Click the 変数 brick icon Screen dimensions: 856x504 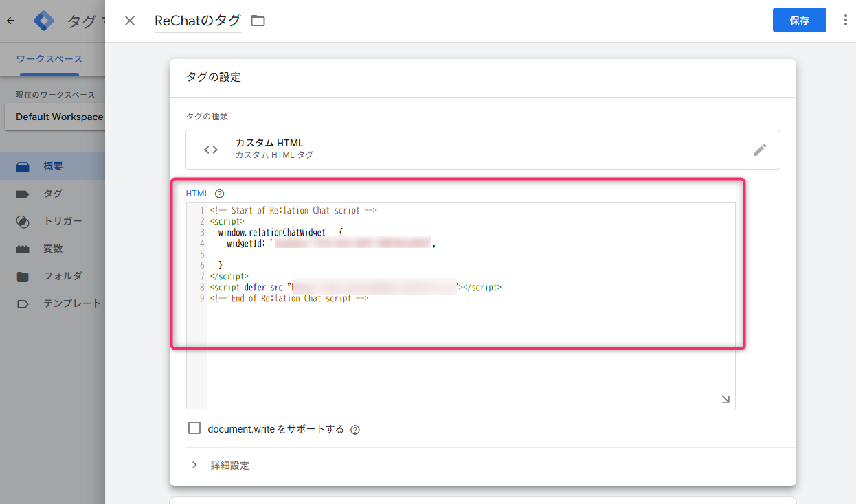tap(23, 249)
